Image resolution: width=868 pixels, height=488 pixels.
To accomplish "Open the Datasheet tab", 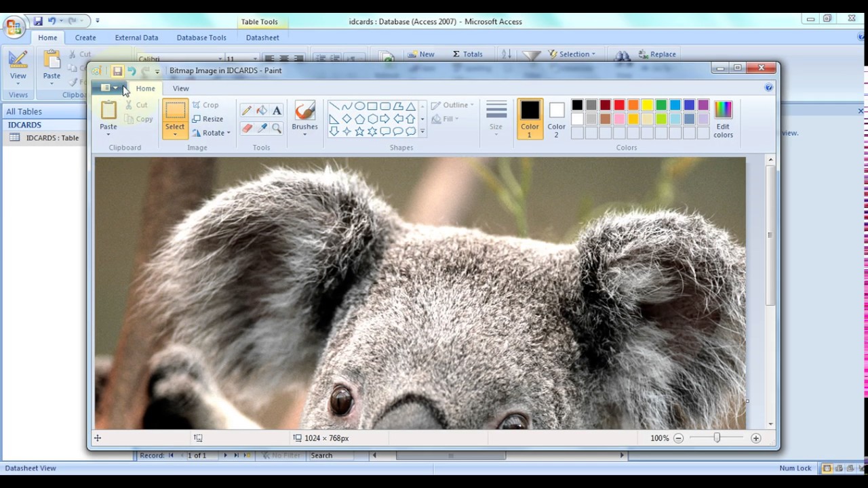I will (x=262, y=38).
